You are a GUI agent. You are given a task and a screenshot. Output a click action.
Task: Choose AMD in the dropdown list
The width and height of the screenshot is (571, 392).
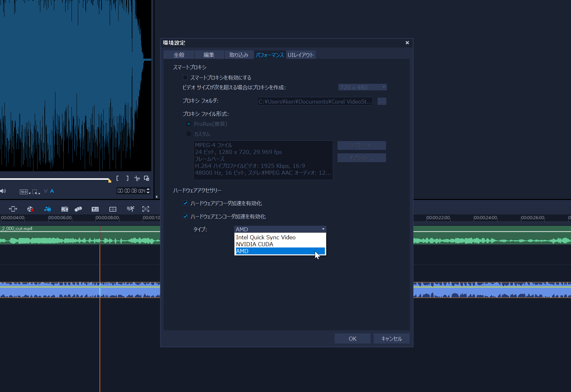pos(280,251)
